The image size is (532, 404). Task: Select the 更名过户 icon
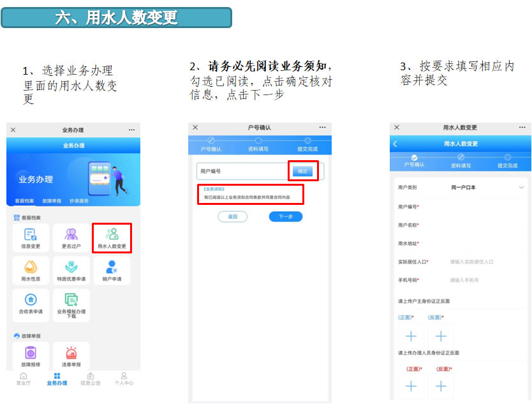(x=71, y=237)
